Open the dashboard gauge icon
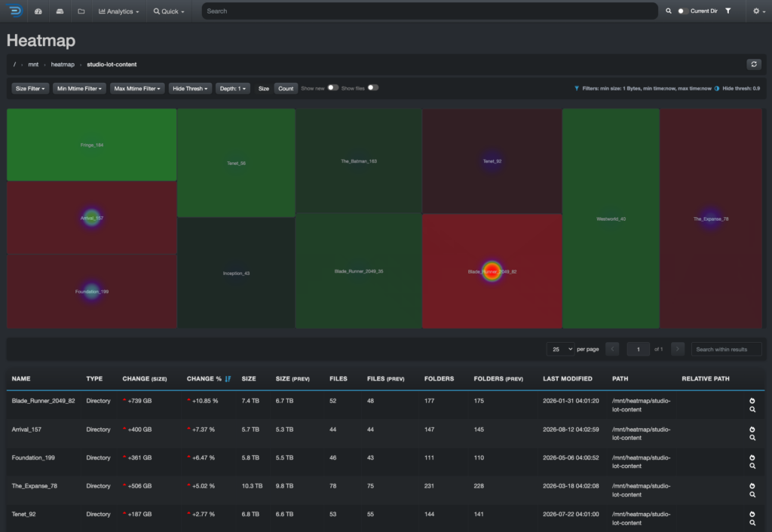Screen dimensions: 772x532 38,11
